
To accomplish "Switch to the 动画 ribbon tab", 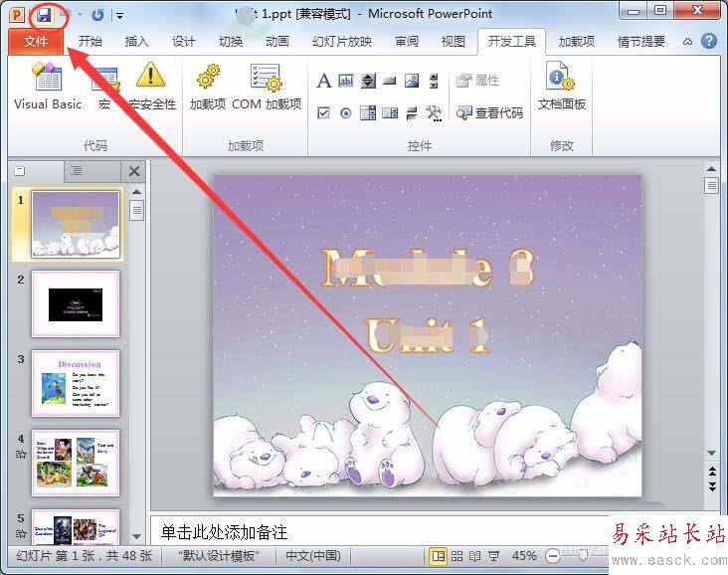I will (x=277, y=42).
